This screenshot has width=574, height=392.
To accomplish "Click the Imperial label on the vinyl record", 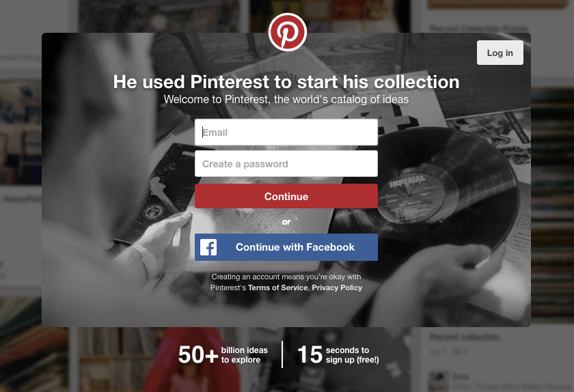I will click(x=407, y=180).
